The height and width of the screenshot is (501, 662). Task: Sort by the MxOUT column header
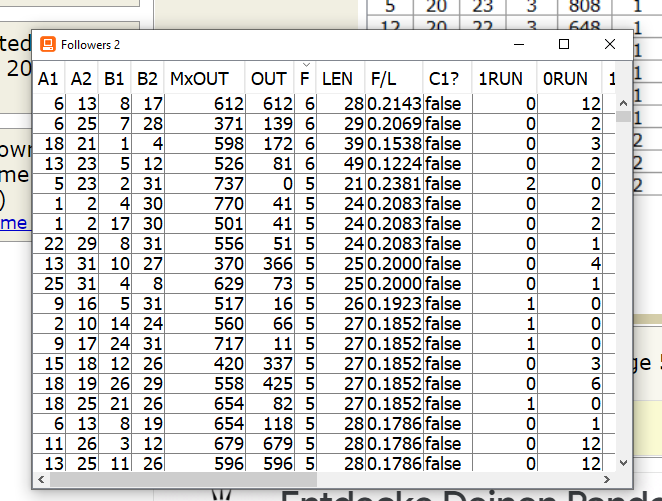204,79
